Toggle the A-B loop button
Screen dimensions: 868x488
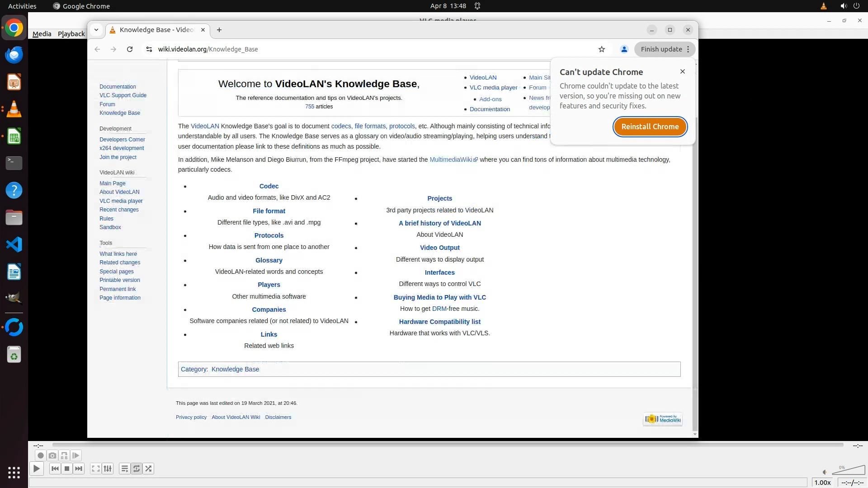click(x=64, y=455)
